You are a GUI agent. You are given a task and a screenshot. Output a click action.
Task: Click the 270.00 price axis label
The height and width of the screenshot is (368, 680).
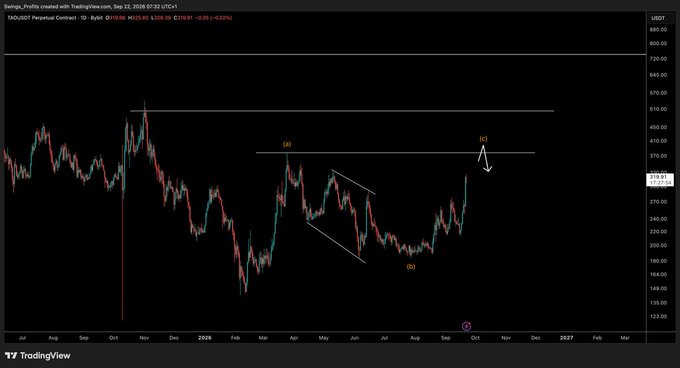658,202
